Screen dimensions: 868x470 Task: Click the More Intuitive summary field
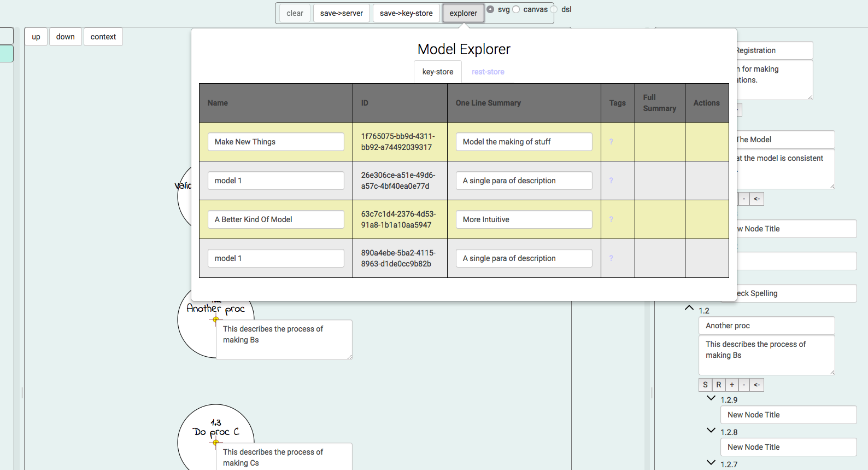click(x=524, y=219)
